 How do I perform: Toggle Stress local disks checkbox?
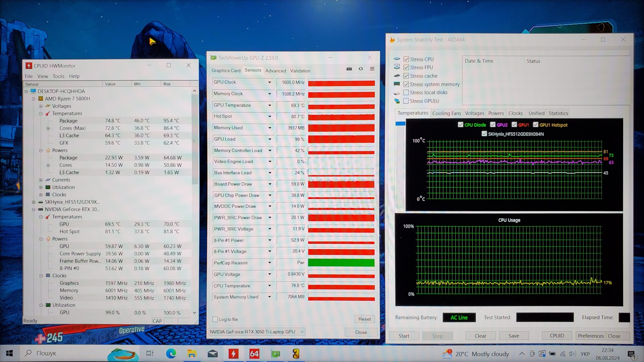click(406, 93)
